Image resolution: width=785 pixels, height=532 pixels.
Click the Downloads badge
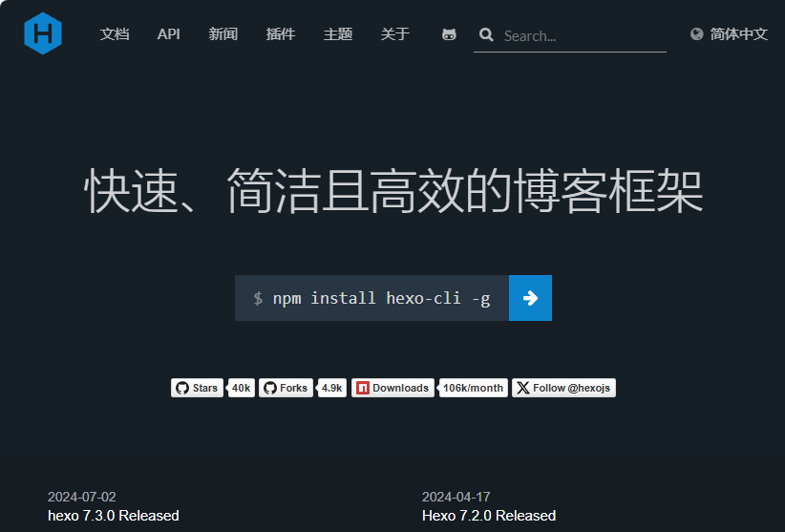393,388
